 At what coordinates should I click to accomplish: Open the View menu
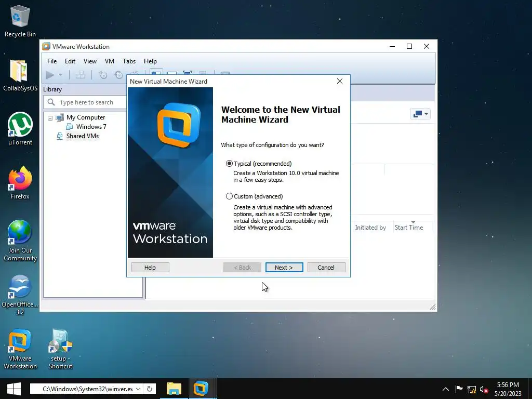[90, 61]
